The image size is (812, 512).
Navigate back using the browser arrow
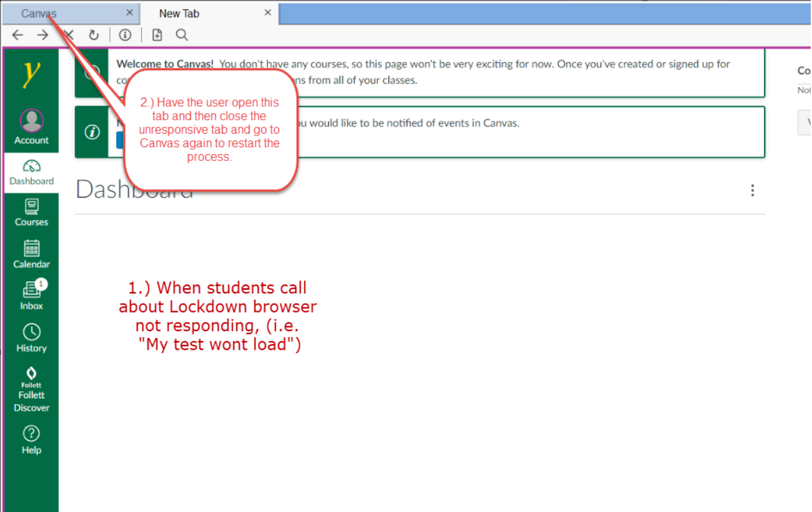click(x=17, y=35)
